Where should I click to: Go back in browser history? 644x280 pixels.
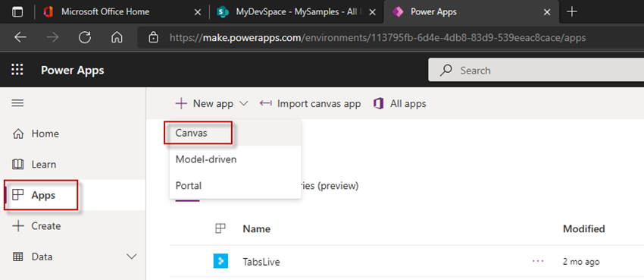(20, 38)
